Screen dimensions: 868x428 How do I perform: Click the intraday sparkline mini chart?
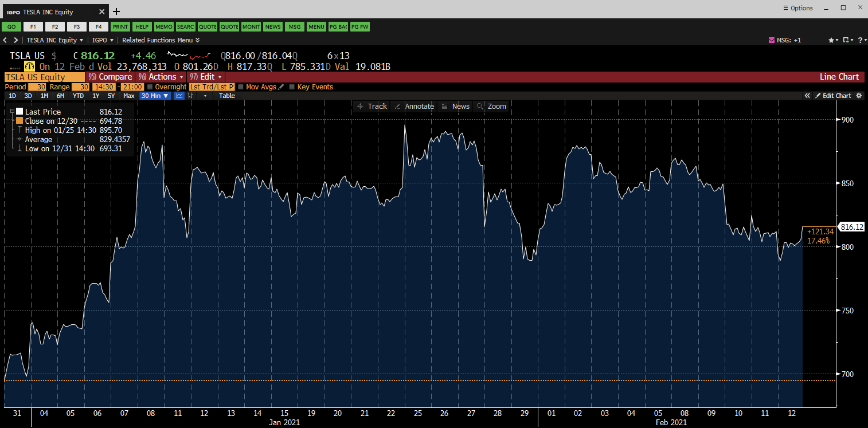[189, 56]
